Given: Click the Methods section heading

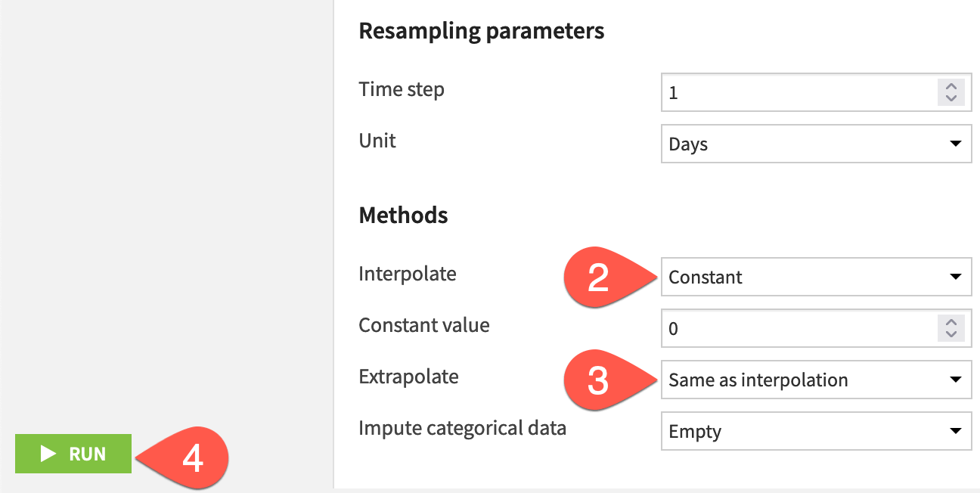Looking at the screenshot, I should click(x=403, y=215).
